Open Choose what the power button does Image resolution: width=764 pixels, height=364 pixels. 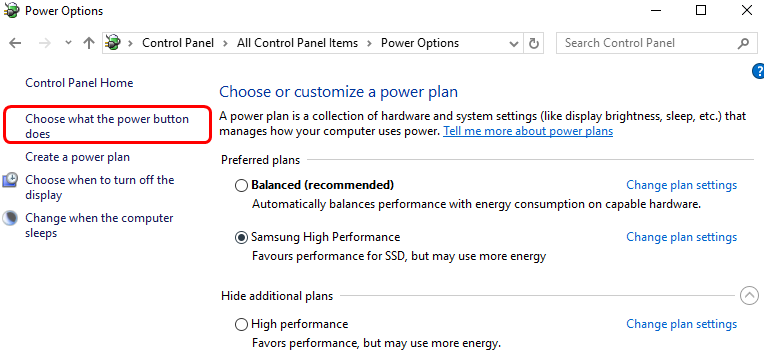click(x=107, y=126)
